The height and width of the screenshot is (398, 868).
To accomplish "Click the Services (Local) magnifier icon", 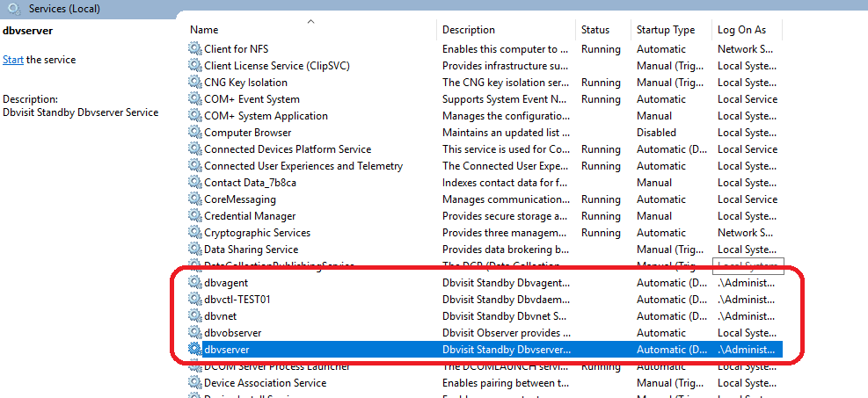I will [14, 8].
